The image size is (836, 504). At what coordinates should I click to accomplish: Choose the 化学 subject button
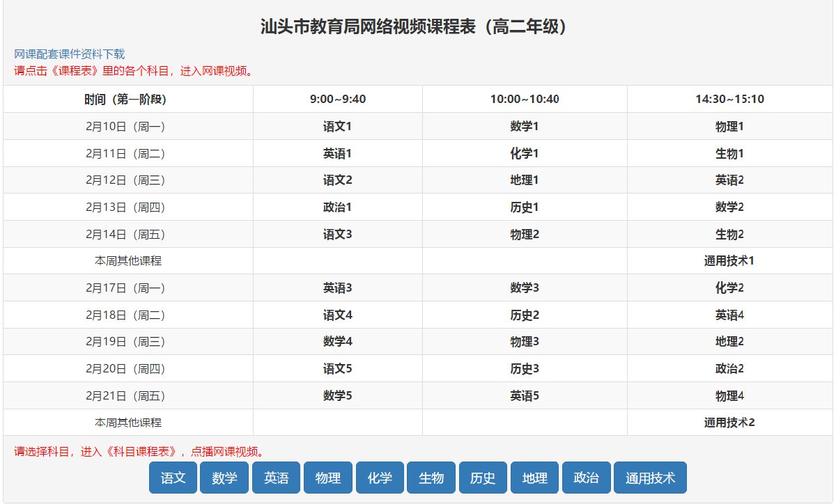pos(380,478)
